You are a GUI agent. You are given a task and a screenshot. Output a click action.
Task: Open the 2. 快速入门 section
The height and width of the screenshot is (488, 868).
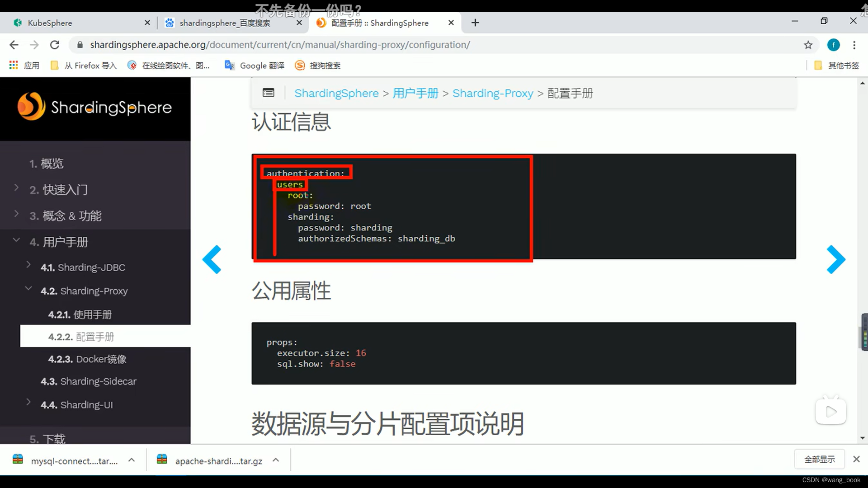(59, 190)
